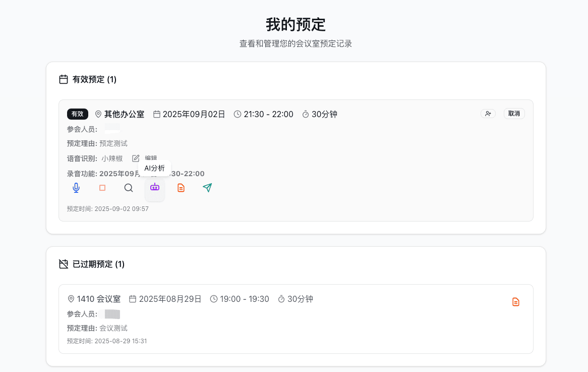Click 预定时间: 2025-09-02 09:57 text
The width and height of the screenshot is (588, 372).
point(107,208)
